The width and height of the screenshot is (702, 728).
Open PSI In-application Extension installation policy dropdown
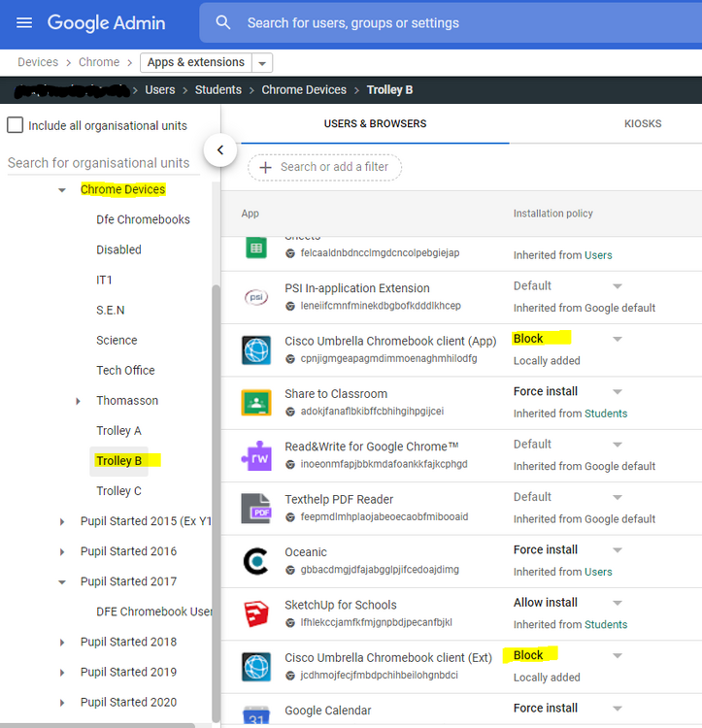(x=617, y=286)
